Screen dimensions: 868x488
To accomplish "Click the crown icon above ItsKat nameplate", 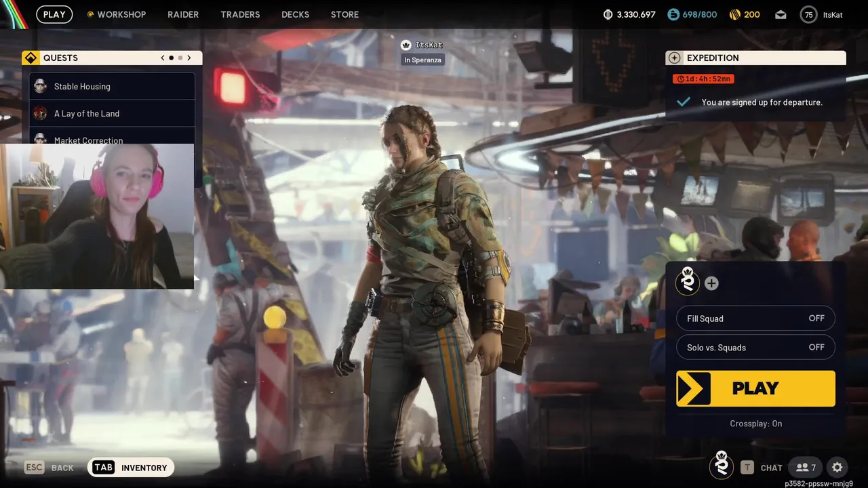I will (406, 45).
